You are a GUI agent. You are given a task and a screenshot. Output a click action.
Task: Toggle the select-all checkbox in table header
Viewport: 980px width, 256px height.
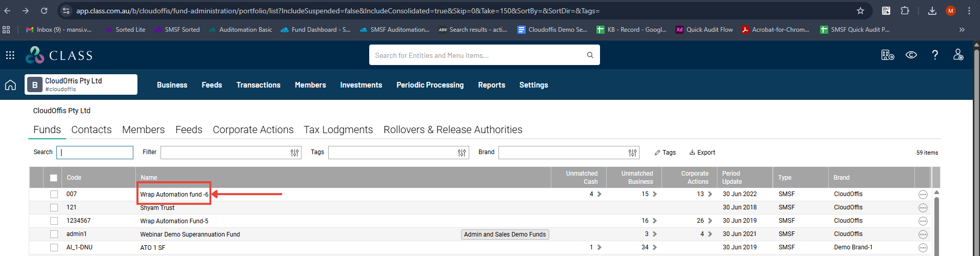(53, 178)
